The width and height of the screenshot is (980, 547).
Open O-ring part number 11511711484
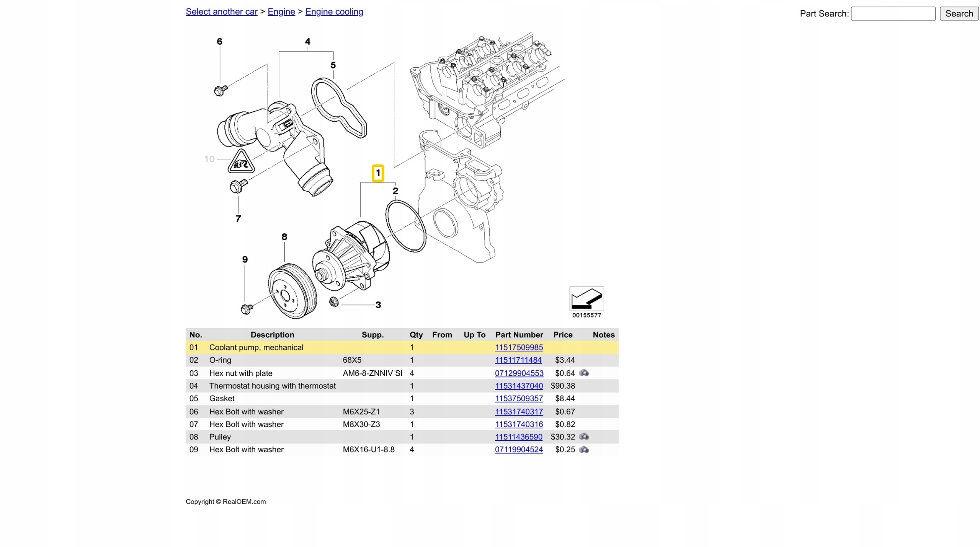point(518,360)
